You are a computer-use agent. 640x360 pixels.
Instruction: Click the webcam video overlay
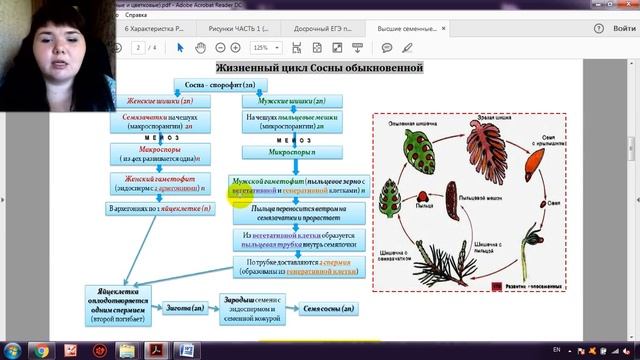point(58,56)
